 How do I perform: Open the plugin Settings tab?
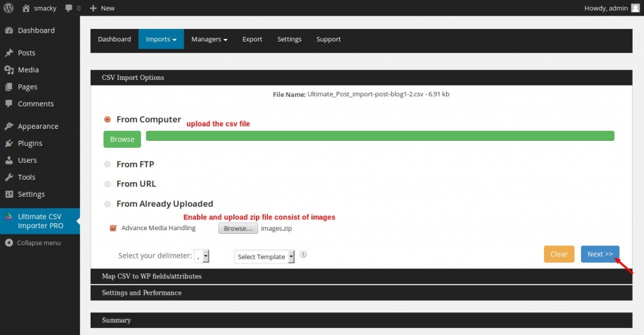[289, 39]
